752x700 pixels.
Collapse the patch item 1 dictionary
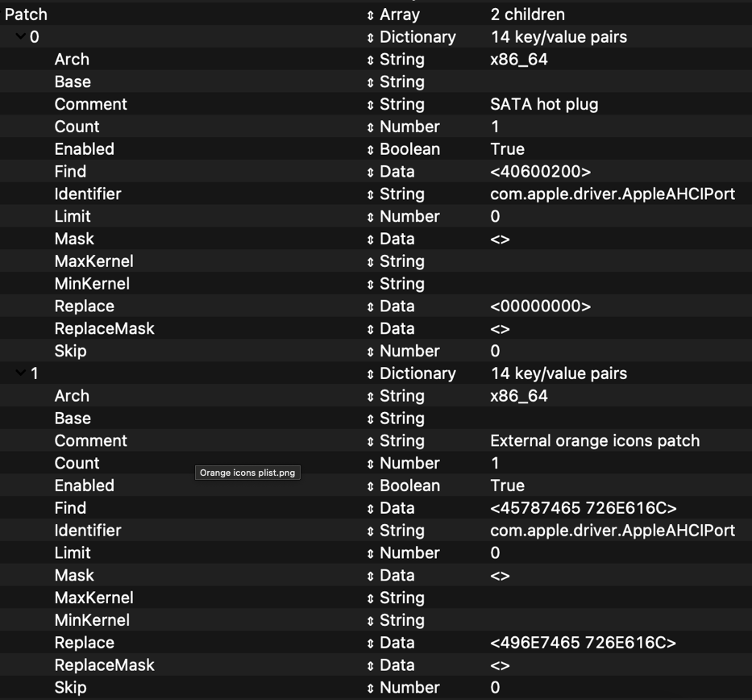(x=21, y=373)
